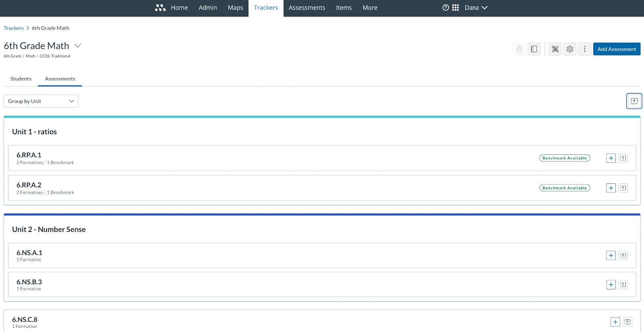Open the 6.NS.B.3 standard row

[x=322, y=285]
